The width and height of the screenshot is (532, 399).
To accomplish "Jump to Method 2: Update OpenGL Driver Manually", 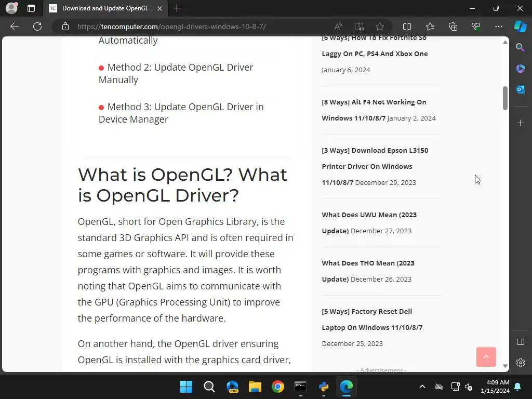I will (x=176, y=73).
